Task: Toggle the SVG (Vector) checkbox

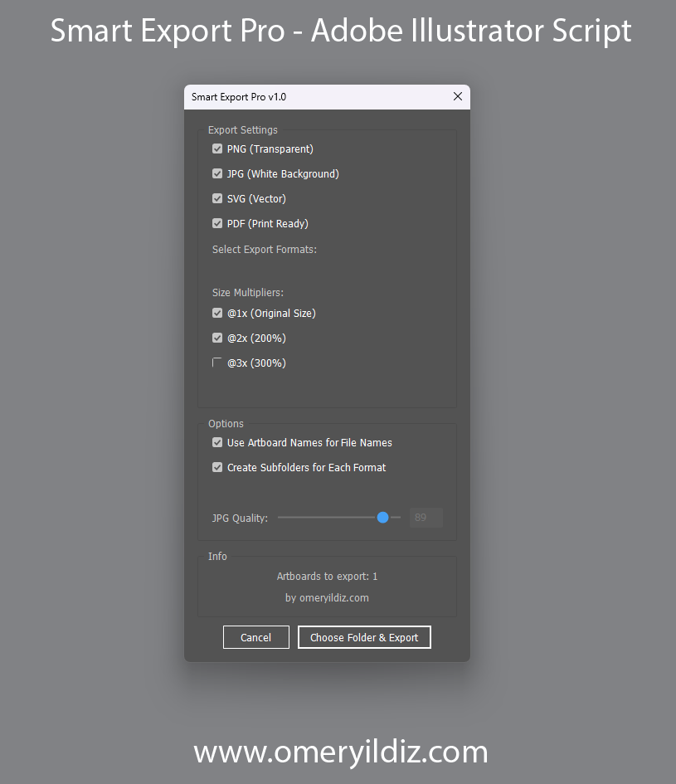Action: [x=217, y=199]
